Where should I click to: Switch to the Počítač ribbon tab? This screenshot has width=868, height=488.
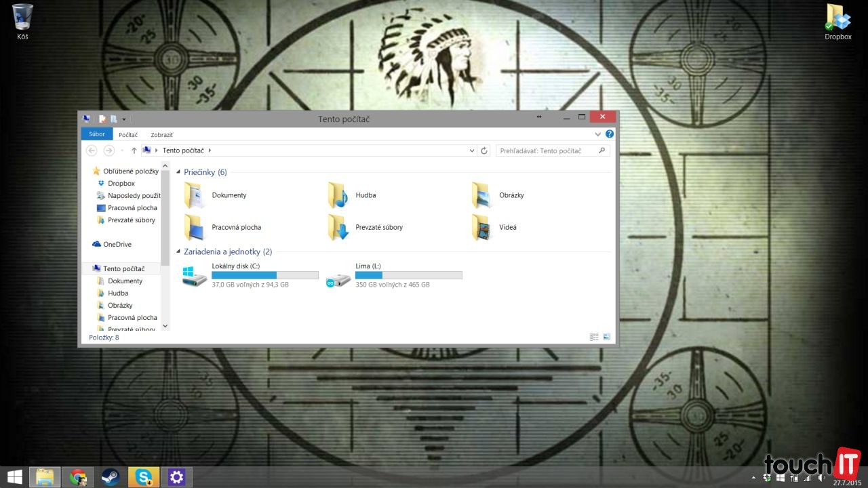pos(128,135)
